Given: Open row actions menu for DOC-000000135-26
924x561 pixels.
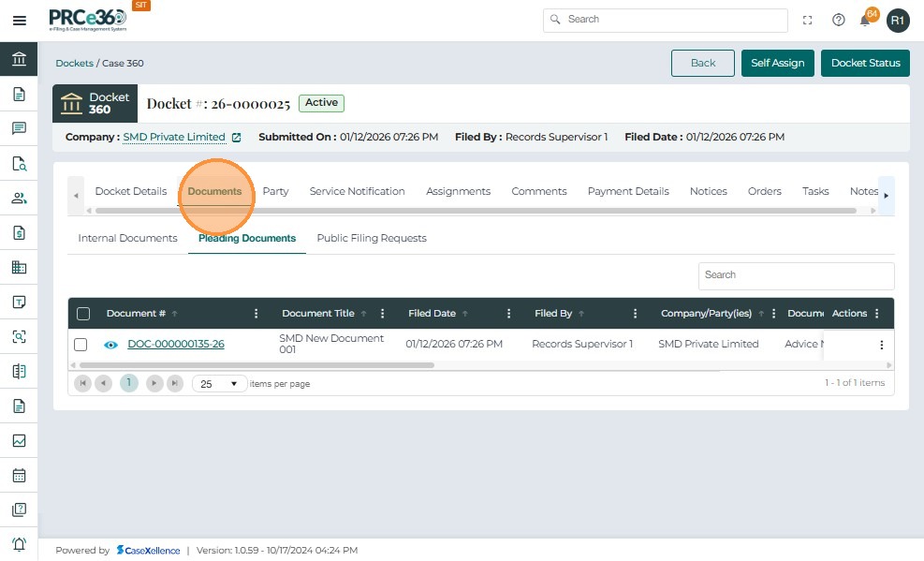Looking at the screenshot, I should [x=882, y=345].
